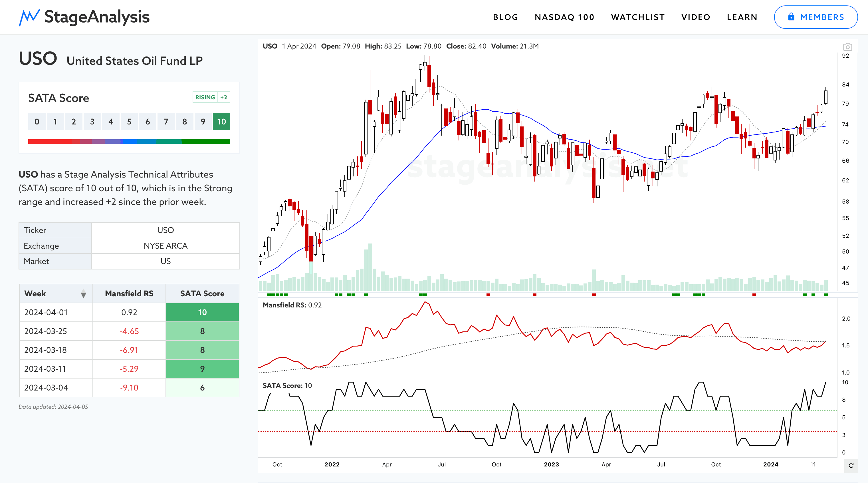Click the 2022 time axis label
The width and height of the screenshot is (868, 483).
(332, 464)
